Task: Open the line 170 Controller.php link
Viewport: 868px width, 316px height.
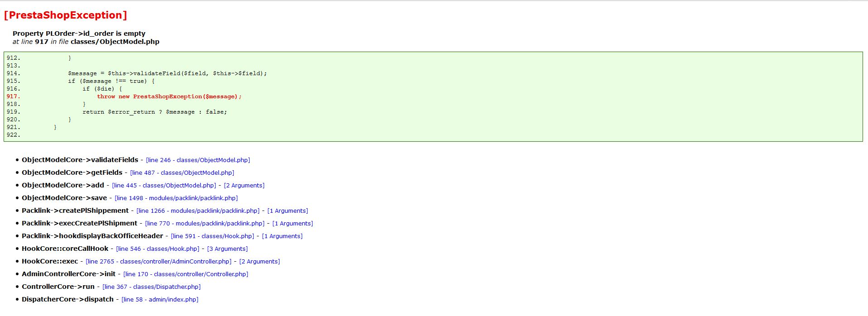Action: [186, 274]
